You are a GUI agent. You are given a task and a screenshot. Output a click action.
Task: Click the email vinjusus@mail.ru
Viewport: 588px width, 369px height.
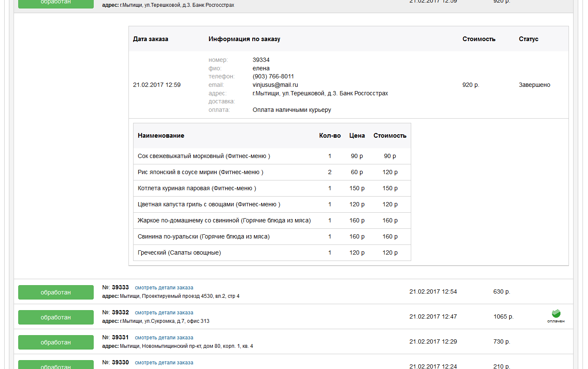click(275, 85)
